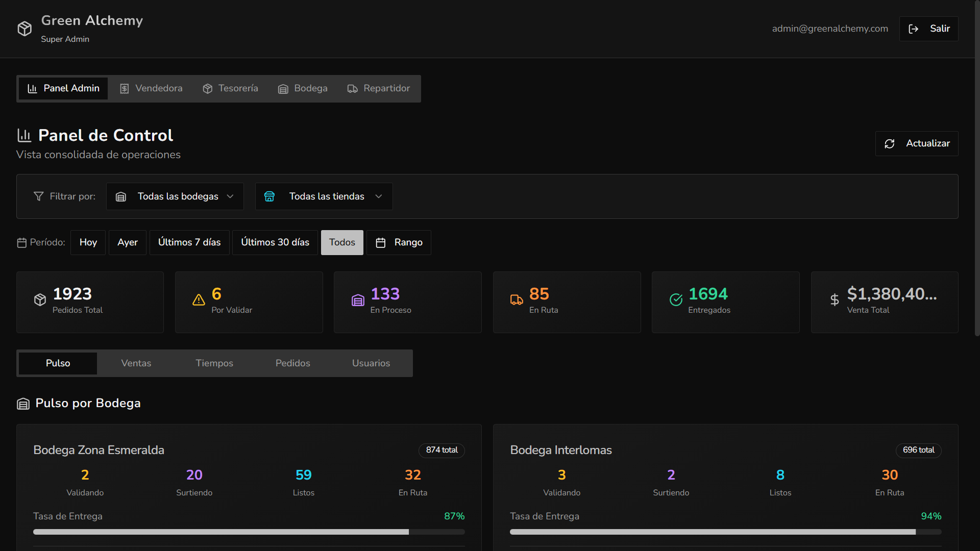
Task: Click the check circle on Entregados card
Action: pos(676,300)
